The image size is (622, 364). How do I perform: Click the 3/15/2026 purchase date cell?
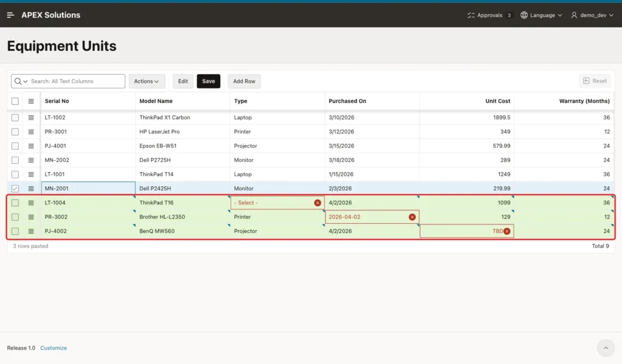372,146
